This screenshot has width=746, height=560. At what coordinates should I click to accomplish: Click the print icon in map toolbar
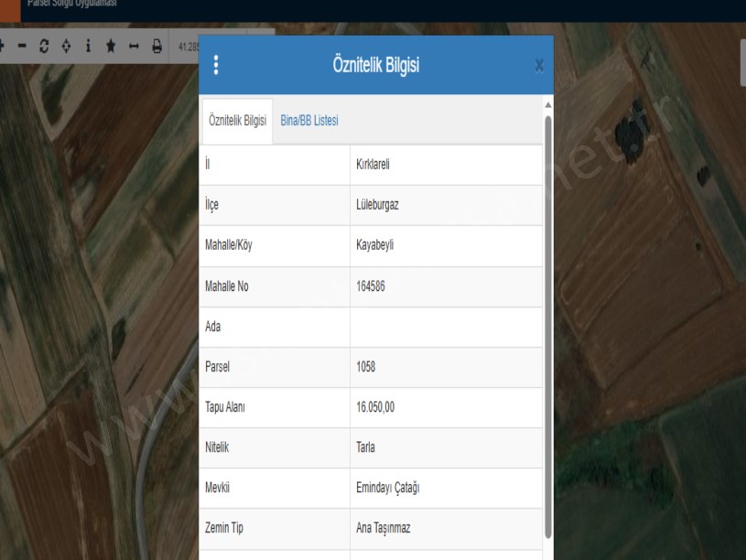157,47
